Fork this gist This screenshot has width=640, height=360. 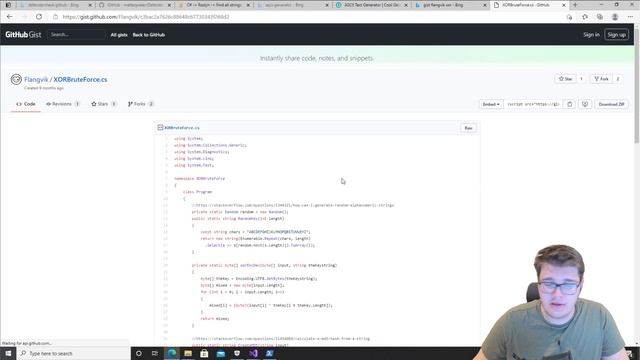tap(601, 79)
